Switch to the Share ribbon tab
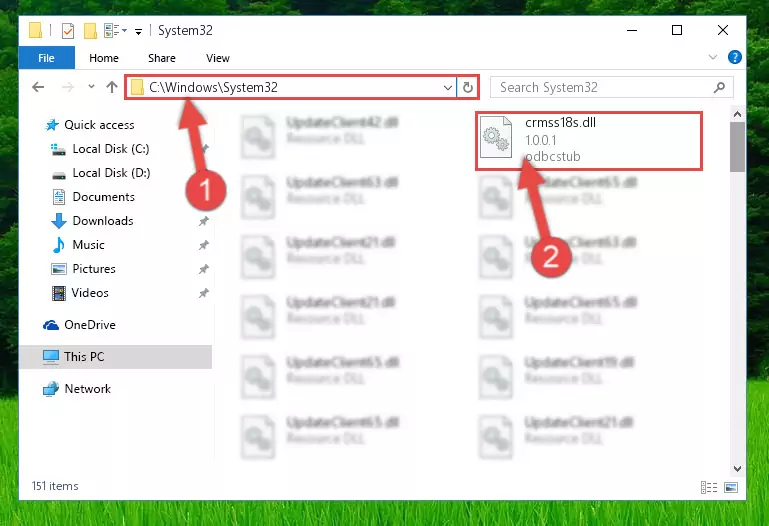Screen dimensions: 769x526 tap(162, 58)
